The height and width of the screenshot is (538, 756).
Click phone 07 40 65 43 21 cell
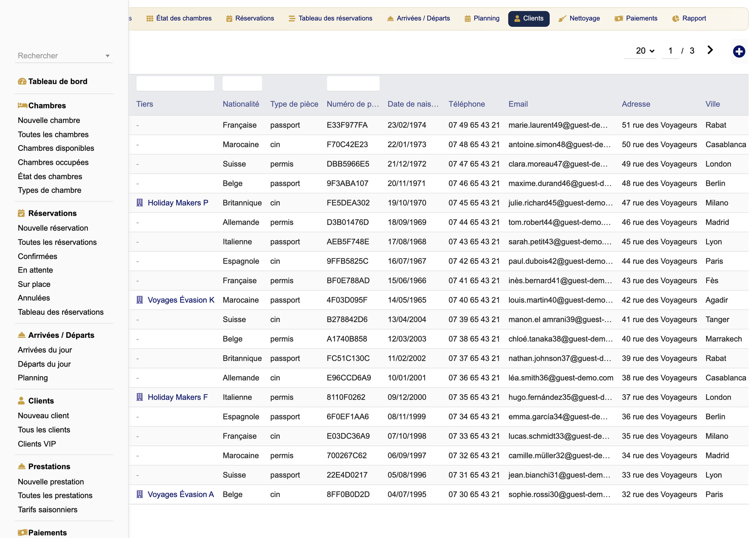pyautogui.click(x=474, y=300)
